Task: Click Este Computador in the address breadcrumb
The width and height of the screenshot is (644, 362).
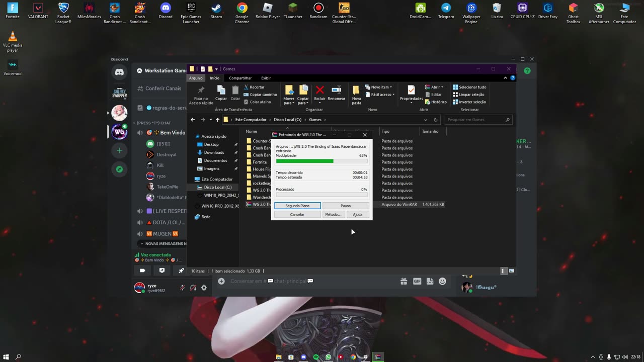Action: point(251,120)
